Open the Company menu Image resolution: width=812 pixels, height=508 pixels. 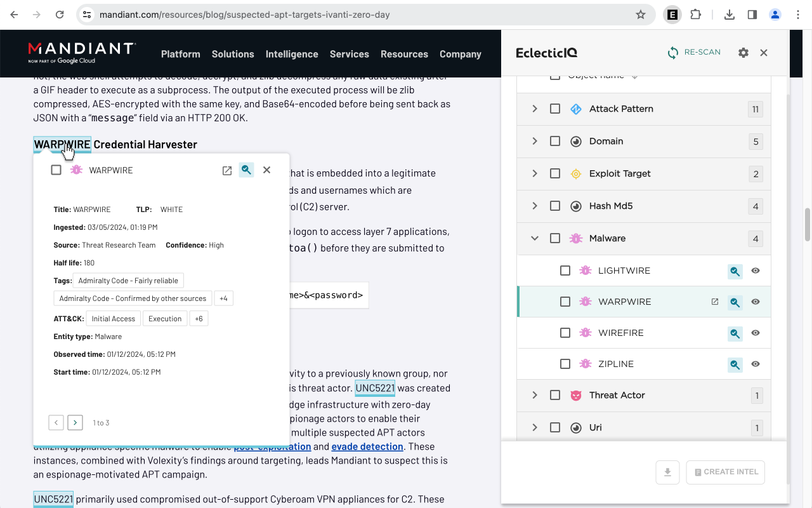461,54
